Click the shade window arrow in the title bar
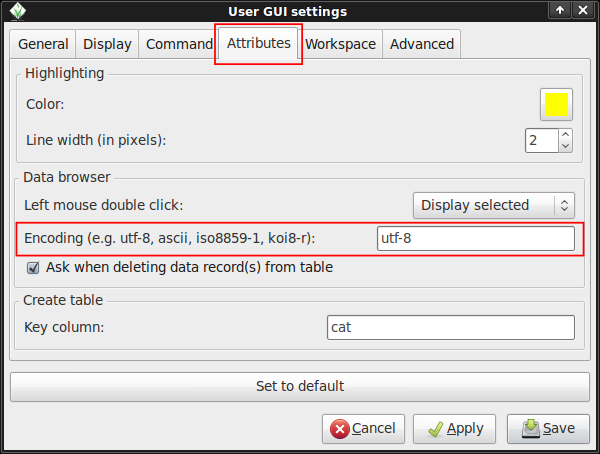Screen dimensions: 600x454 coord(559,11)
